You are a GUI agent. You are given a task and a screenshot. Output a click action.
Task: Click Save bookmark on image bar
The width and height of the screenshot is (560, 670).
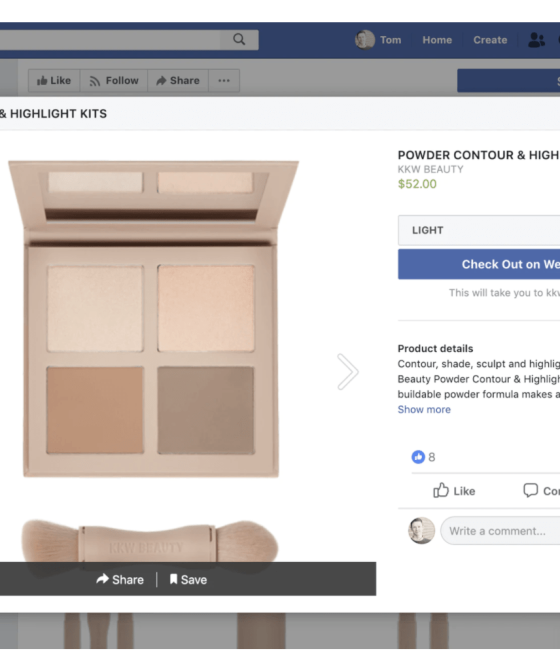point(188,579)
